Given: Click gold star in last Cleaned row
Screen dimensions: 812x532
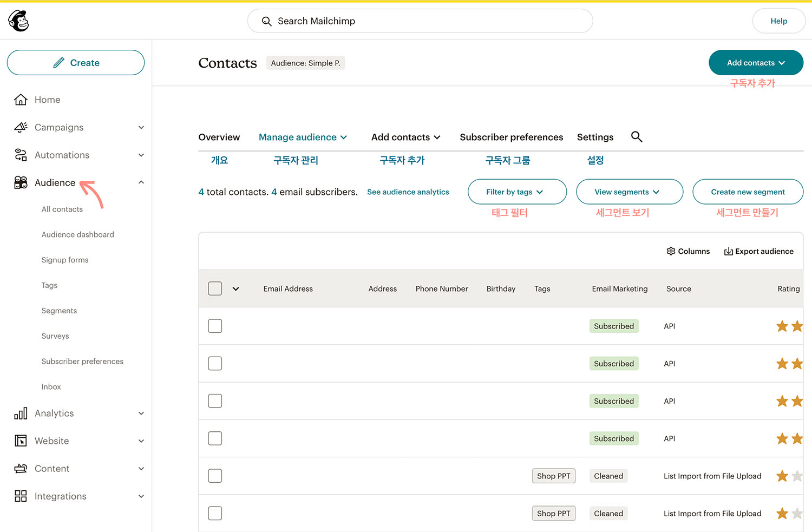Looking at the screenshot, I should click(x=782, y=514).
